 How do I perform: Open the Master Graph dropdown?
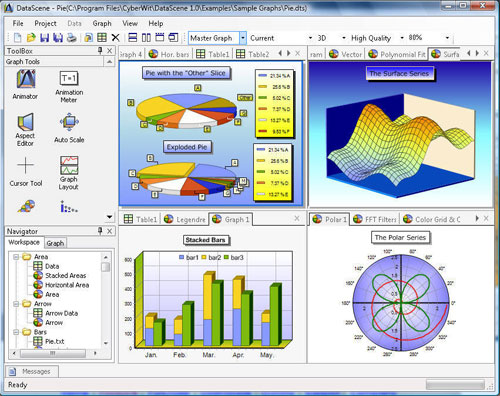pos(243,38)
